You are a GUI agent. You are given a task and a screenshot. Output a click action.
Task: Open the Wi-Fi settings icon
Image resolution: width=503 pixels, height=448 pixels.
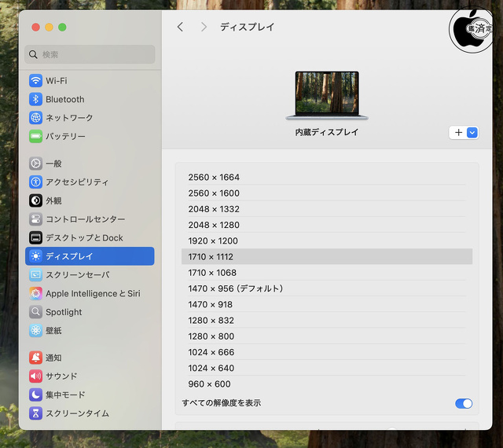pyautogui.click(x=35, y=80)
